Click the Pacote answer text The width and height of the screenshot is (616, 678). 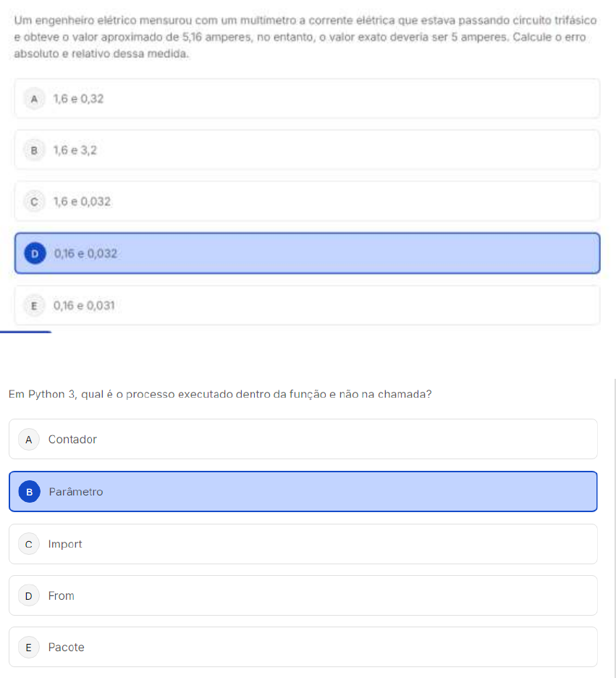[66, 648]
